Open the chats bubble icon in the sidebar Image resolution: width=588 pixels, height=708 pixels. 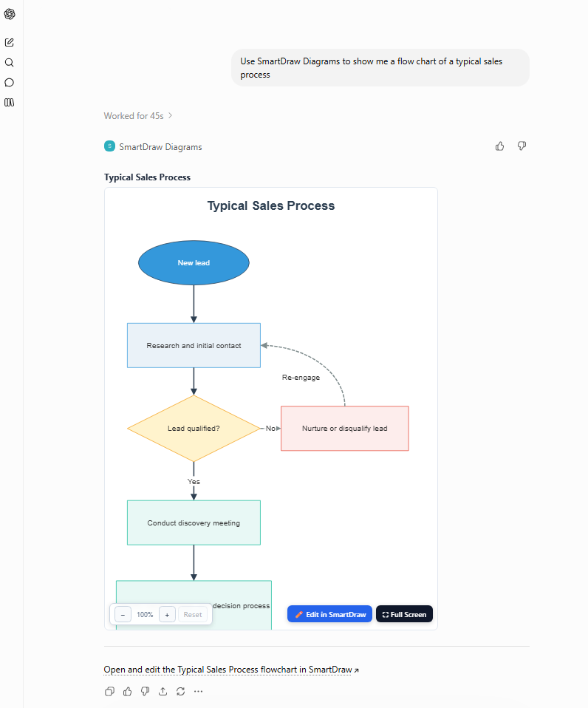10,83
